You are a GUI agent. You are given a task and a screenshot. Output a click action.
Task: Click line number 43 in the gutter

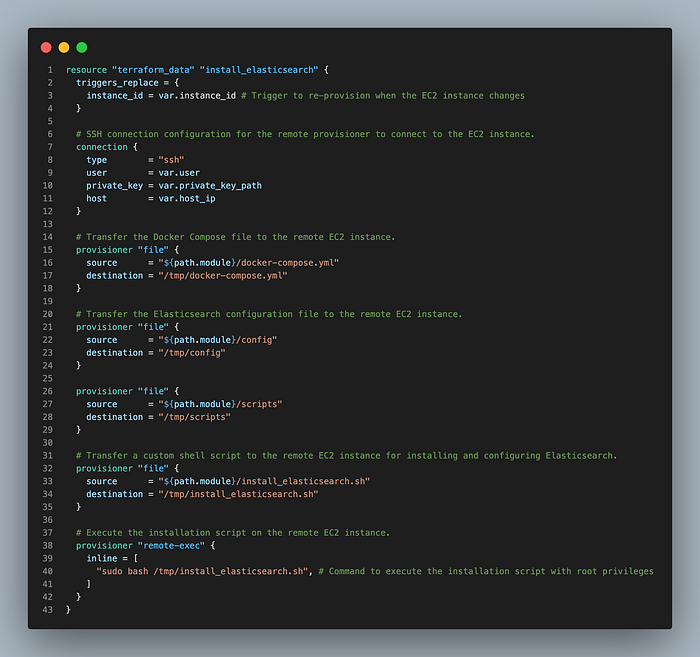(48, 610)
